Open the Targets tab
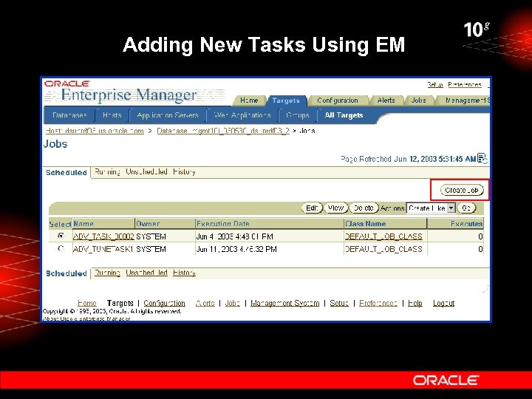Viewport: 532px width, 399px height. point(286,100)
